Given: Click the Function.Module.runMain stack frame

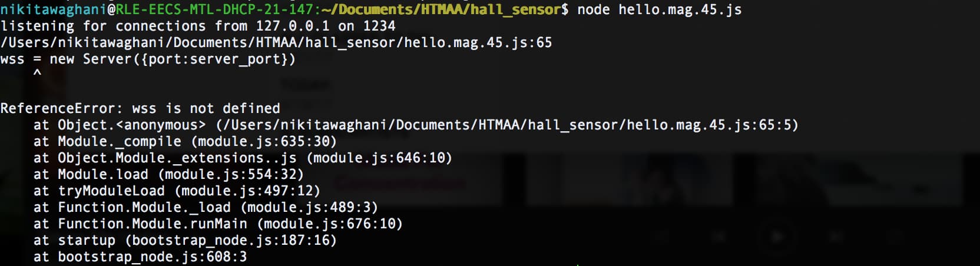Looking at the screenshot, I should [218, 224].
